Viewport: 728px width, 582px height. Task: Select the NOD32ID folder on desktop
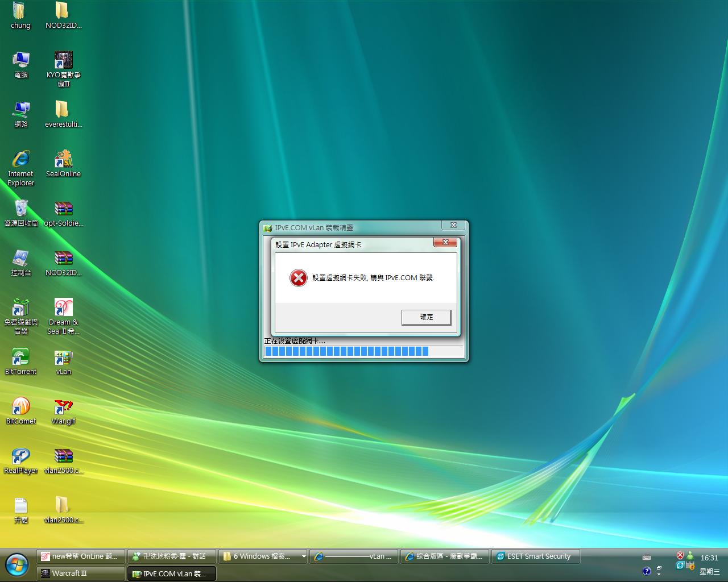(x=63, y=16)
